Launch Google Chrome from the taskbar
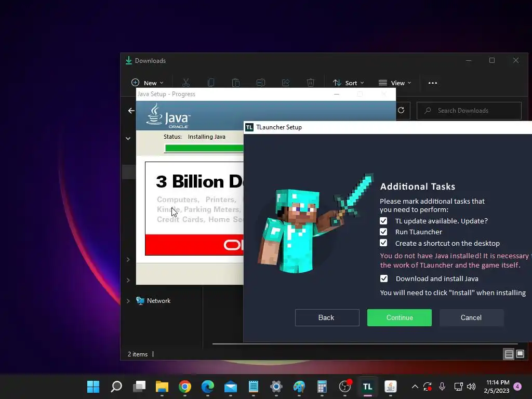 [185, 387]
